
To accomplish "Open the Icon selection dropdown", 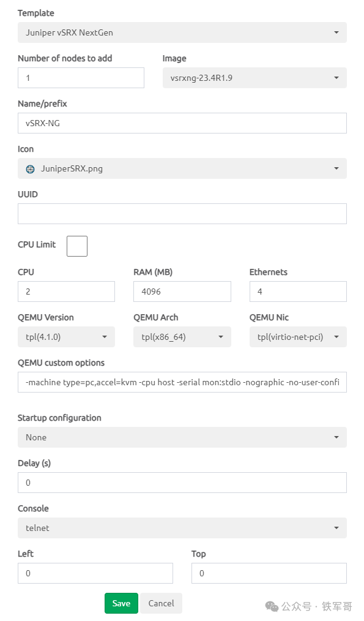I will [x=182, y=168].
